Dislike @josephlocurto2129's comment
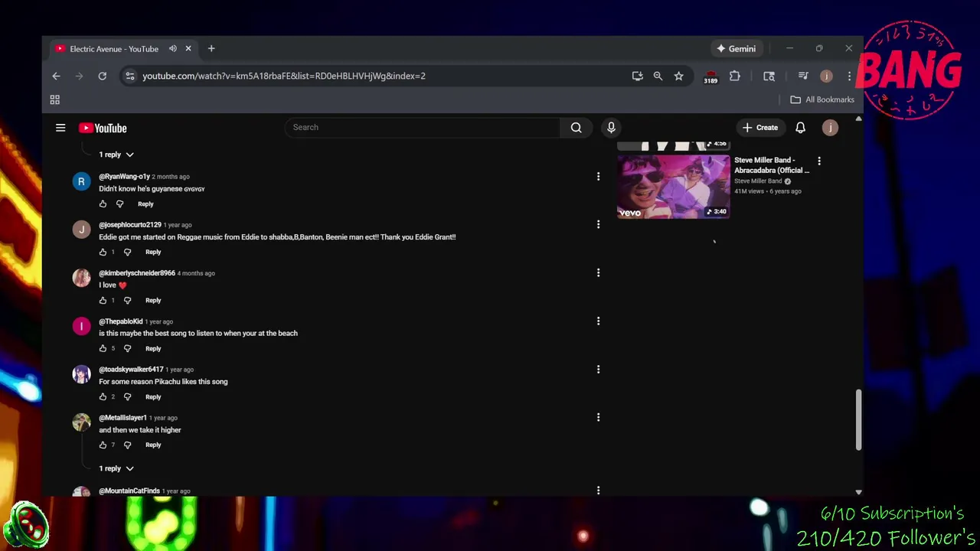The width and height of the screenshot is (980, 551). 127,252
